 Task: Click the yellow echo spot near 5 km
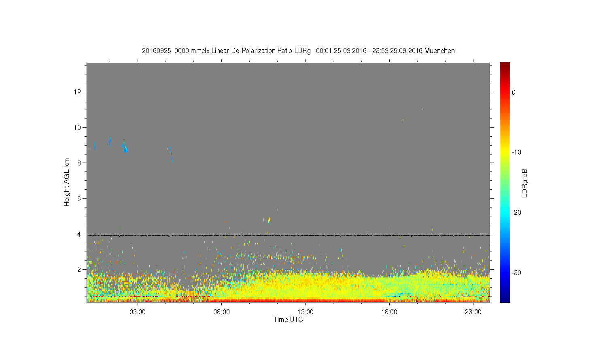(269, 220)
